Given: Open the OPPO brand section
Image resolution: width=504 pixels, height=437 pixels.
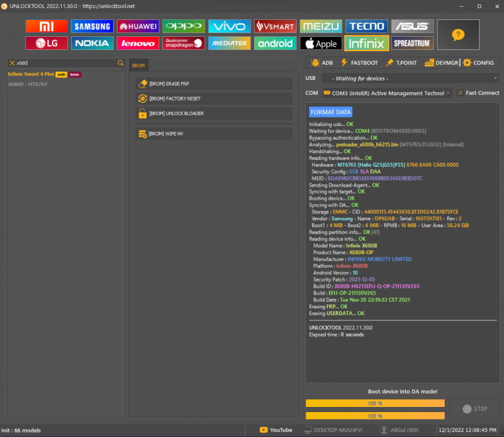Looking at the screenshot, I should coord(184,26).
